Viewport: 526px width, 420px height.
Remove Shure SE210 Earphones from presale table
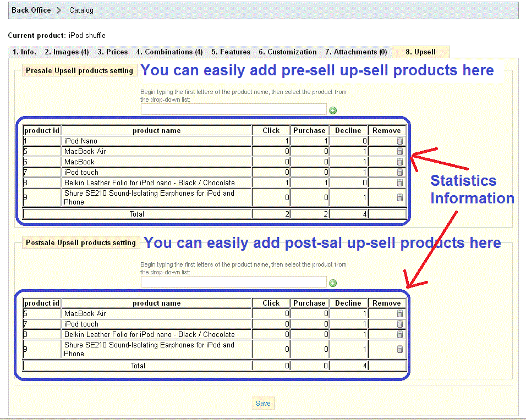400,197
